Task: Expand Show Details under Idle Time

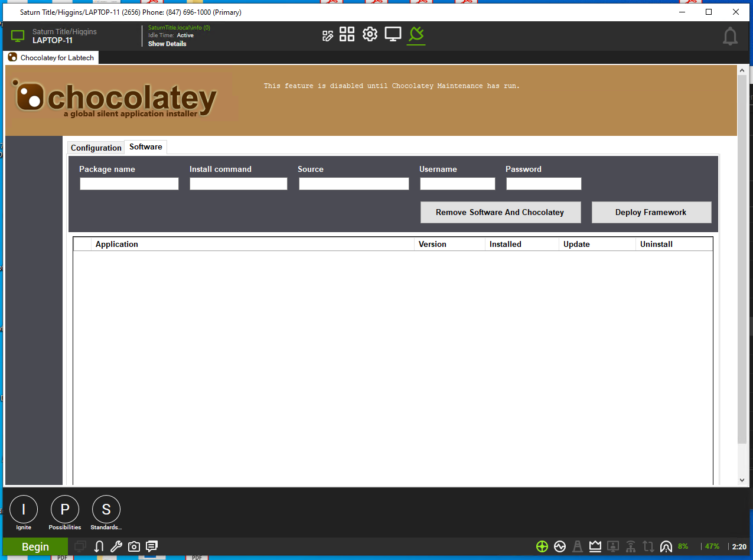Action: click(167, 44)
